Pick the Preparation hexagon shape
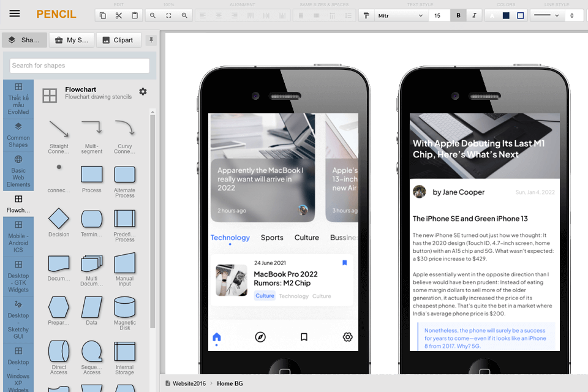The image size is (588, 392). (59, 311)
